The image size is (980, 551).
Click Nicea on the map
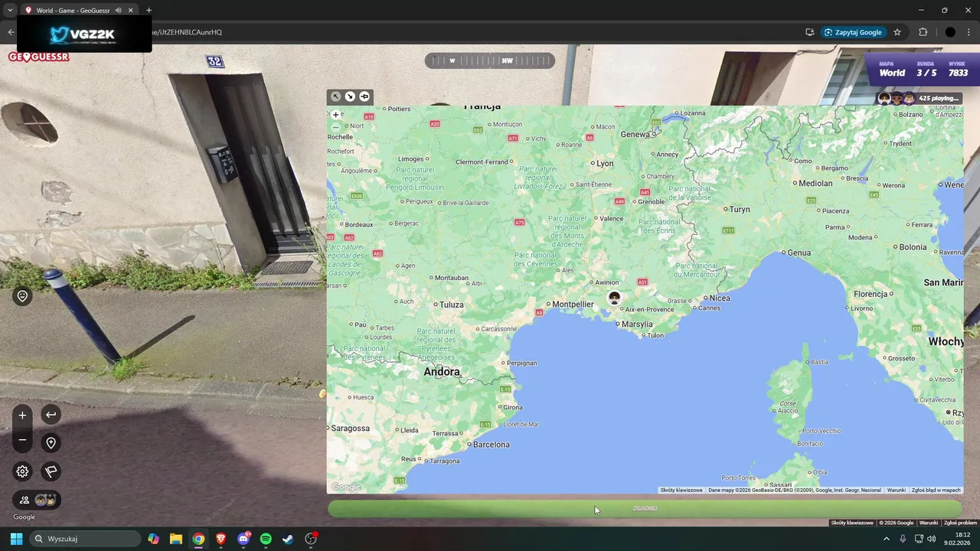click(720, 298)
